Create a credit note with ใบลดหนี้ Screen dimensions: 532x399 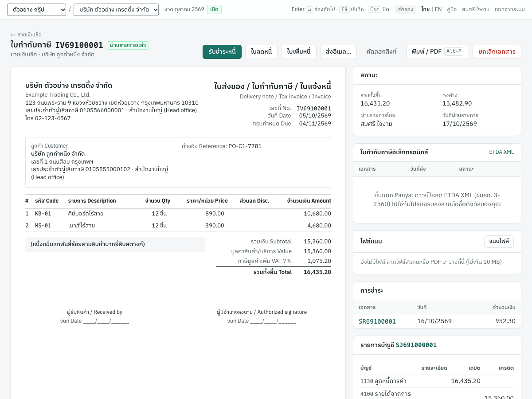(x=261, y=52)
